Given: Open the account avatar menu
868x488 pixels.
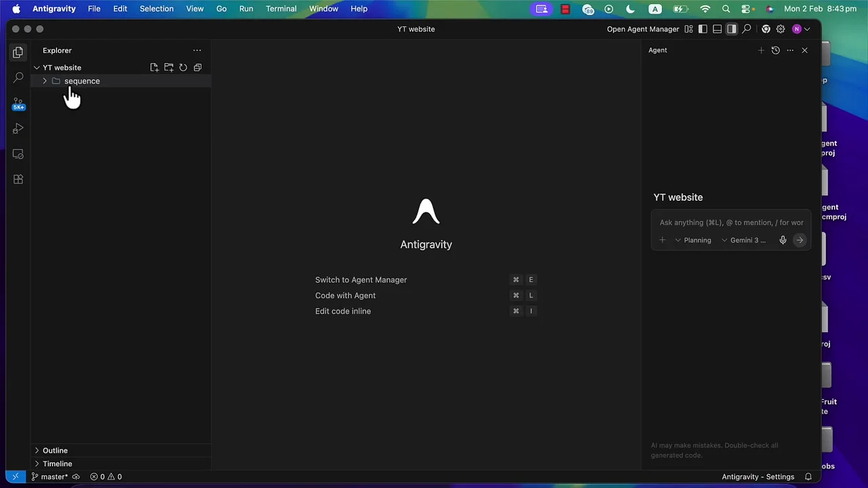Looking at the screenshot, I should click(800, 29).
